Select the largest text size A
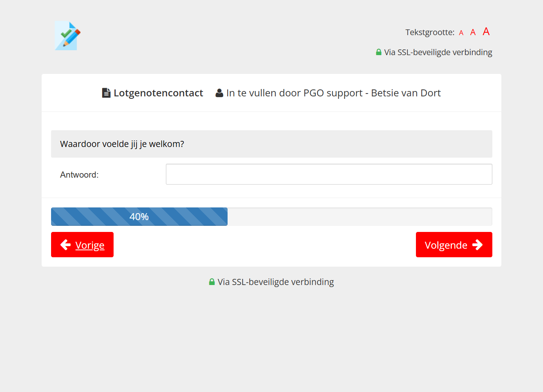 coord(486,31)
